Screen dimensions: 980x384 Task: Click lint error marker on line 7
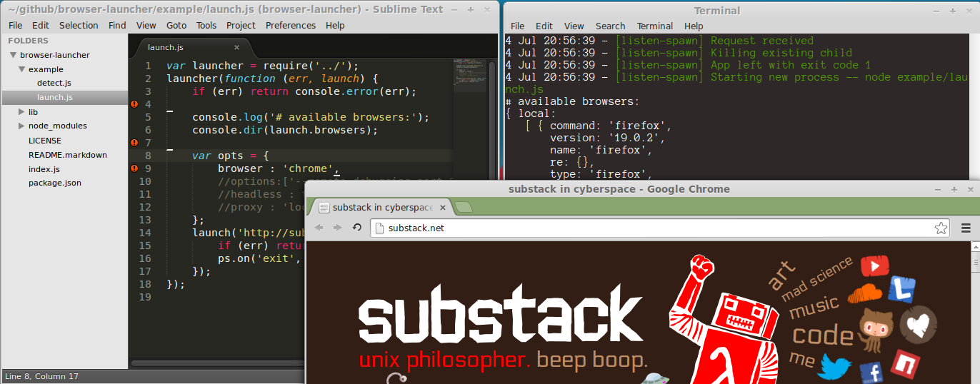134,143
